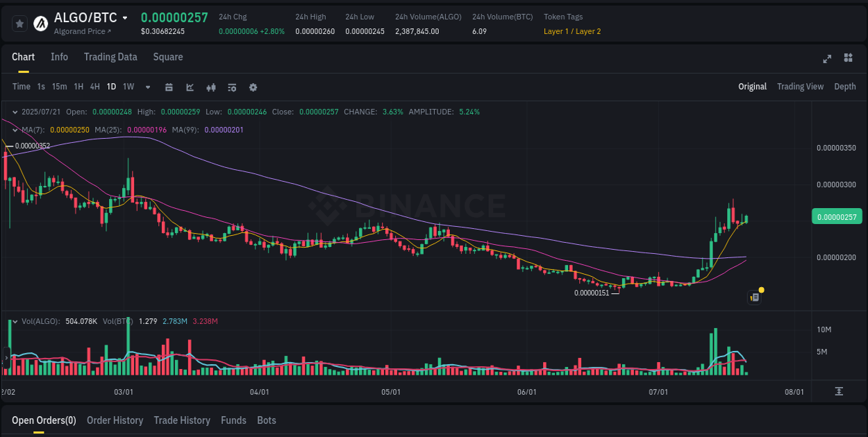Click the line chart drawing icon
The image size is (868, 437).
[189, 87]
